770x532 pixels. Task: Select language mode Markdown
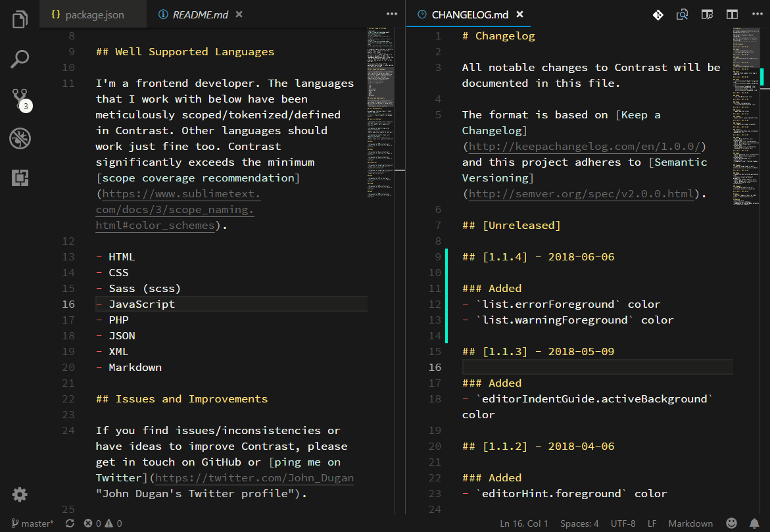point(690,523)
